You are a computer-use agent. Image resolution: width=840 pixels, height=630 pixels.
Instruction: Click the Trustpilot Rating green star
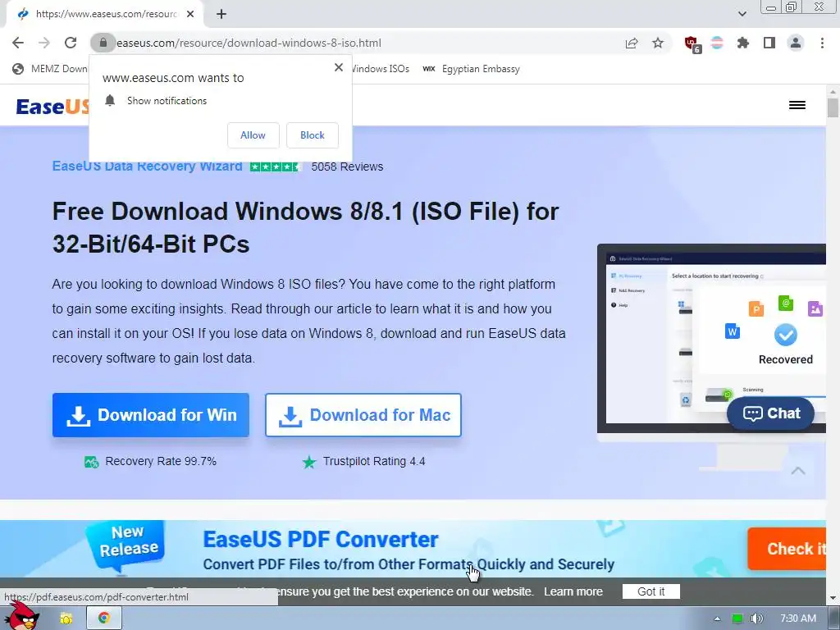(309, 462)
